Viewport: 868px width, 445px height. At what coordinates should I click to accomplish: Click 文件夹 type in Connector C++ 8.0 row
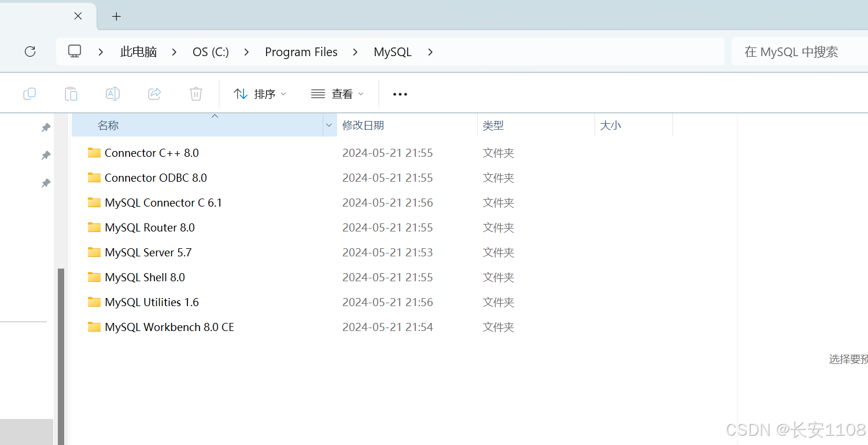[498, 153]
